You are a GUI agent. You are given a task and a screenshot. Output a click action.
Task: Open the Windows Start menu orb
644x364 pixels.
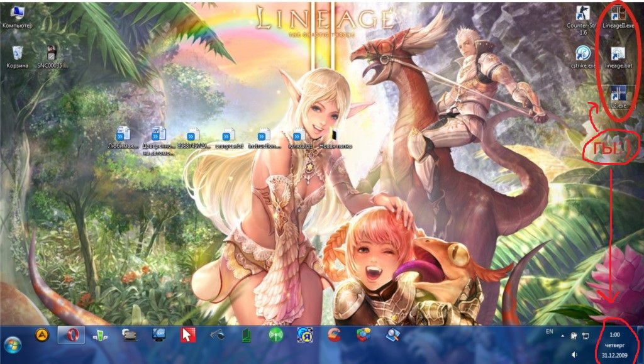pos(13,345)
